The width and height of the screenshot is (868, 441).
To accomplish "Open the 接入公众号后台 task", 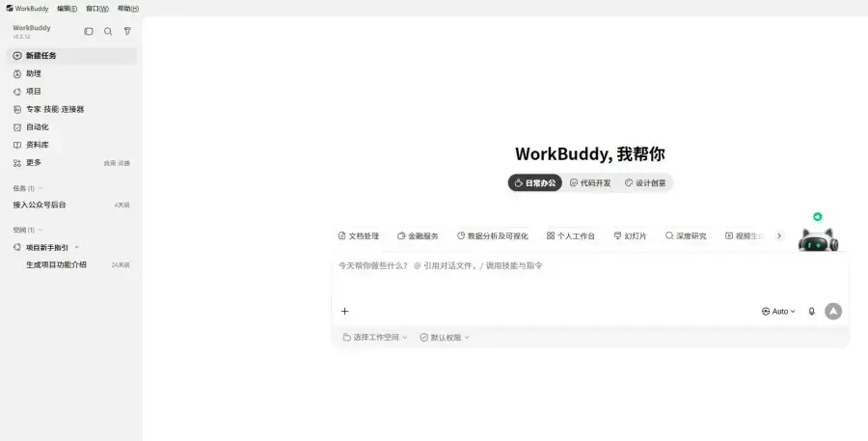I will (71, 205).
